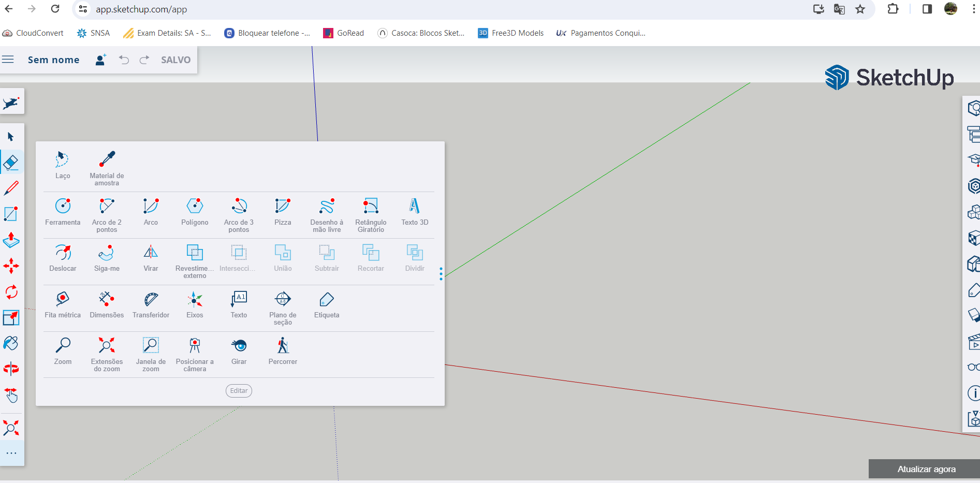Click the Sem nome model title
This screenshot has width=980, height=483.
pos(53,60)
